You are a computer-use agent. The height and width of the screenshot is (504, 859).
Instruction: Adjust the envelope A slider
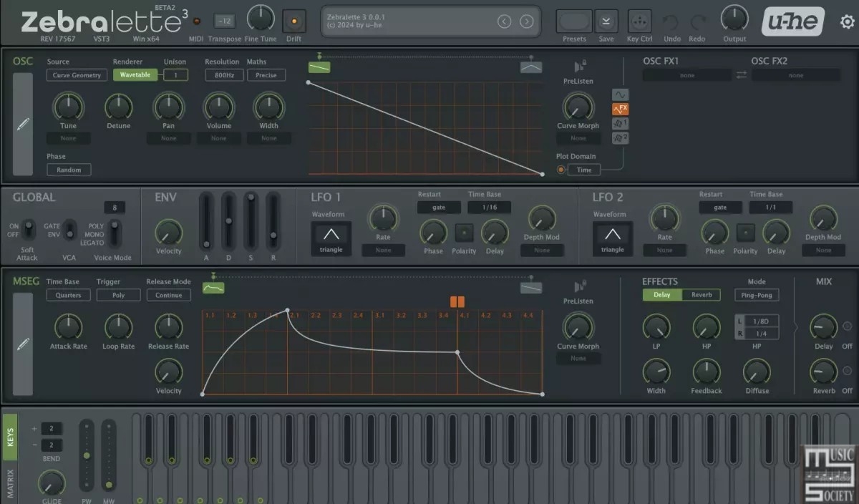(x=206, y=220)
